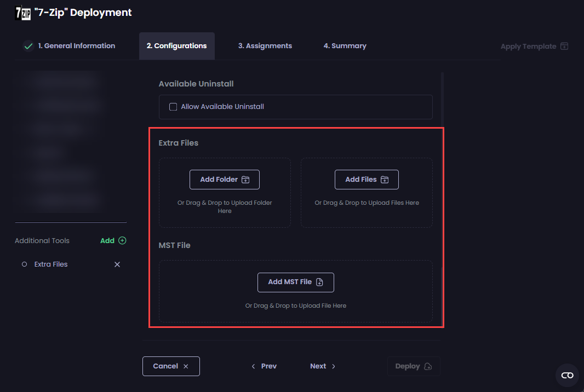The image size is (584, 392).
Task: Enable the Allow Available Uninstall checkbox
Action: 173,107
